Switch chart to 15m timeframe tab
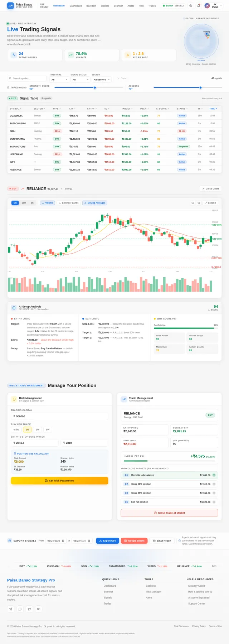229x644 pixels. pos(24,203)
